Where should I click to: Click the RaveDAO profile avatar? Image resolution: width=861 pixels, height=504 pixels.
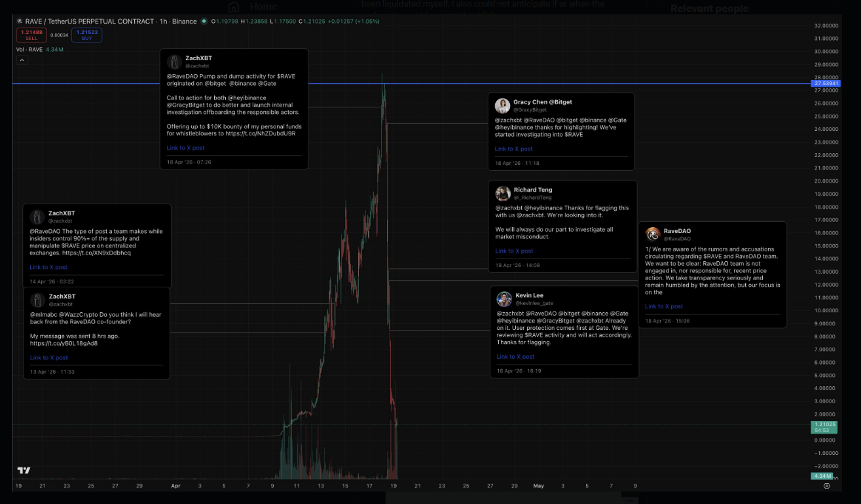652,234
